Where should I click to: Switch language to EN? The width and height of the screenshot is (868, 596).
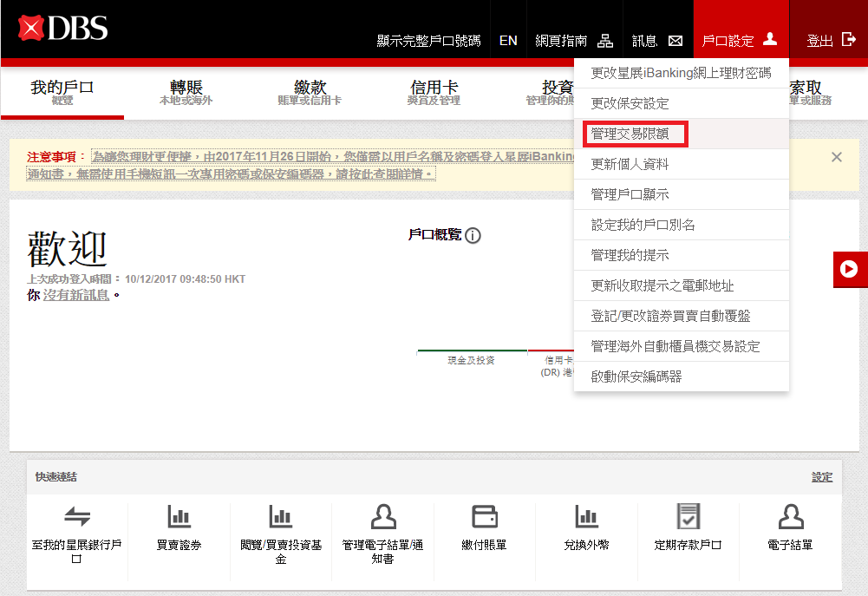508,41
